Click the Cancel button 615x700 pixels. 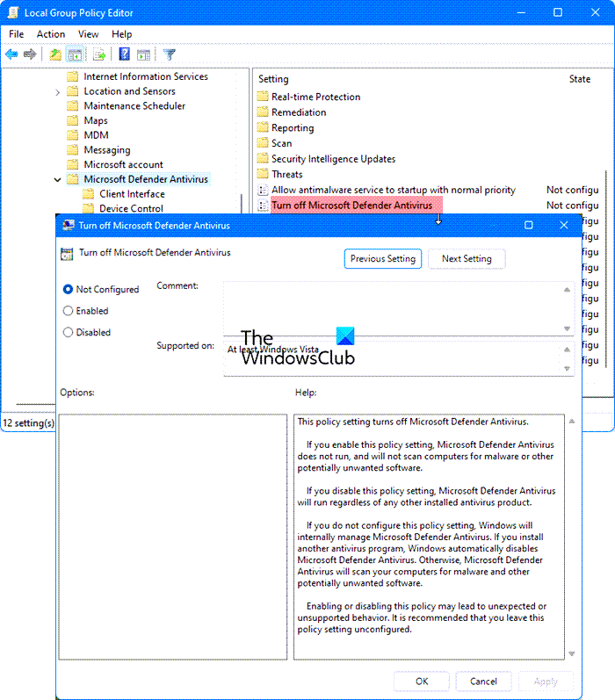pos(483,682)
